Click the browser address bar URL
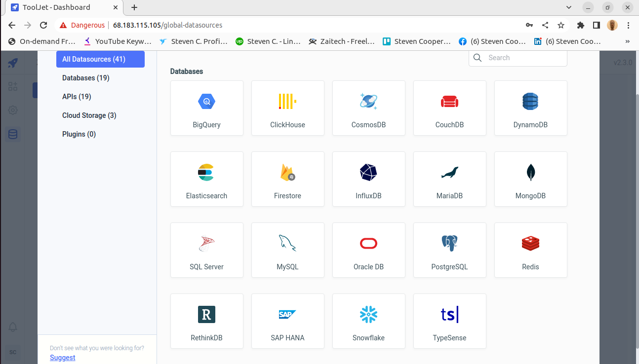Image resolution: width=639 pixels, height=364 pixels. coord(167,25)
